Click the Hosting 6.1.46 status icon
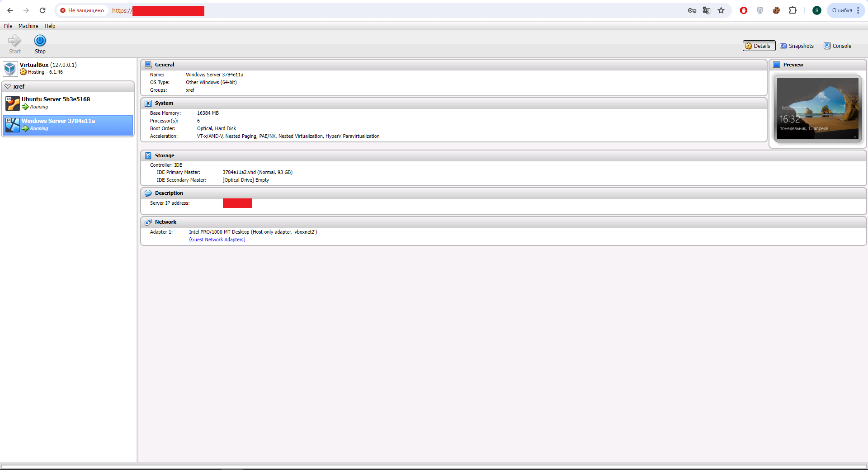The image size is (868, 470). [24, 72]
